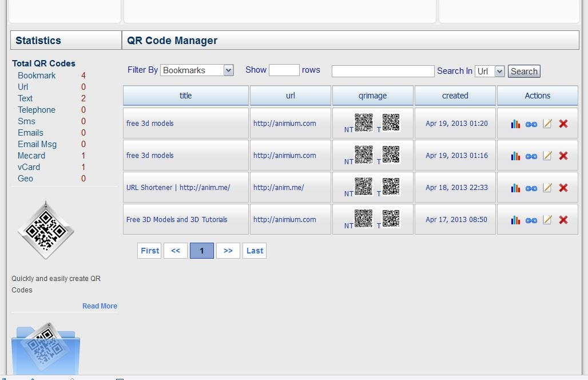588x380 pixels.
Task: Select the T QR image for URL Shortener
Action: coord(391,186)
